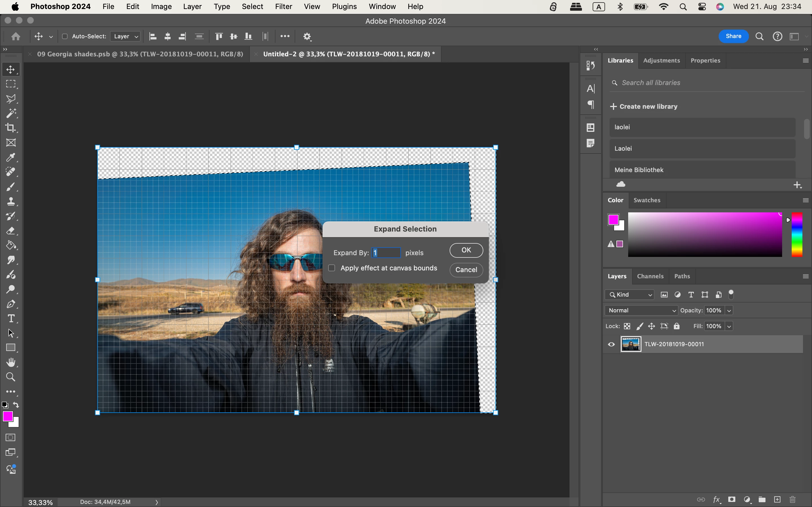812x507 pixels.
Task: Select the Zoom tool in toolbar
Action: coord(11,377)
